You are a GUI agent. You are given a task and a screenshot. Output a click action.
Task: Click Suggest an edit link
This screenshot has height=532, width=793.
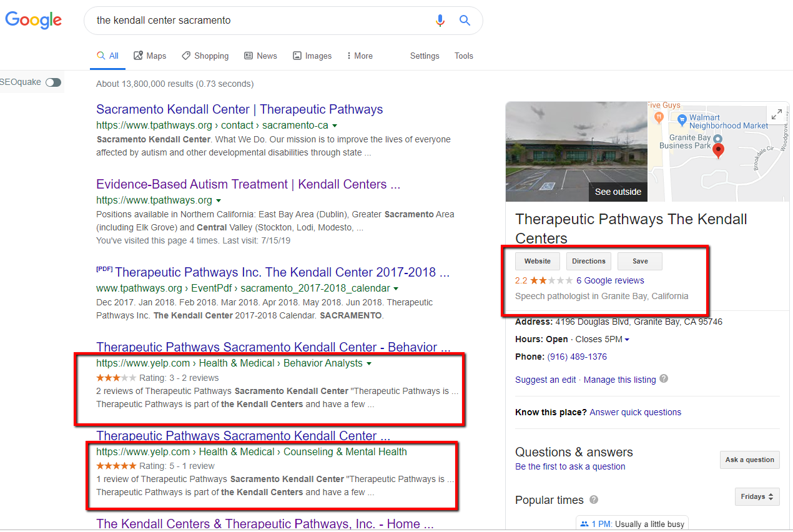click(x=546, y=379)
